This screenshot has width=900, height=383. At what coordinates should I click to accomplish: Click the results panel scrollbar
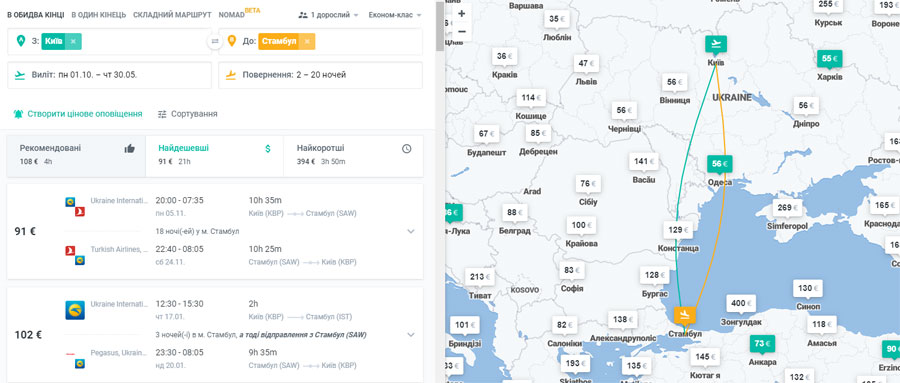click(x=440, y=26)
